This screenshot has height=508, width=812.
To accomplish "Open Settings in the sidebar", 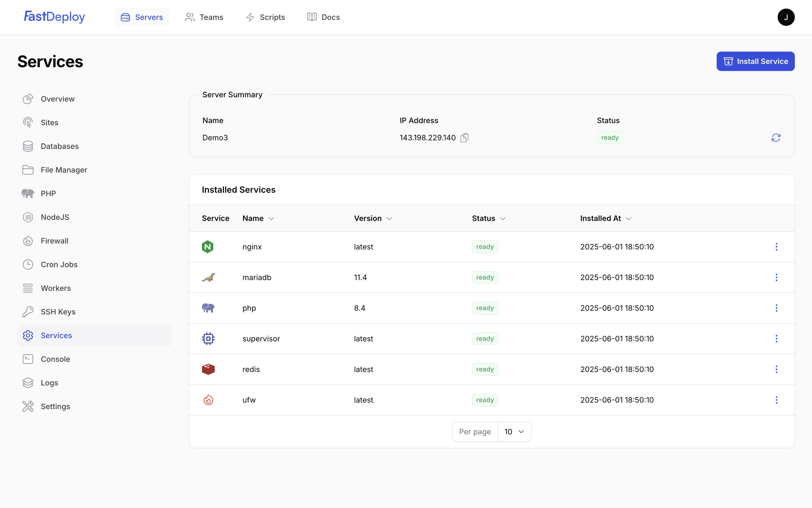I will [94, 406].
